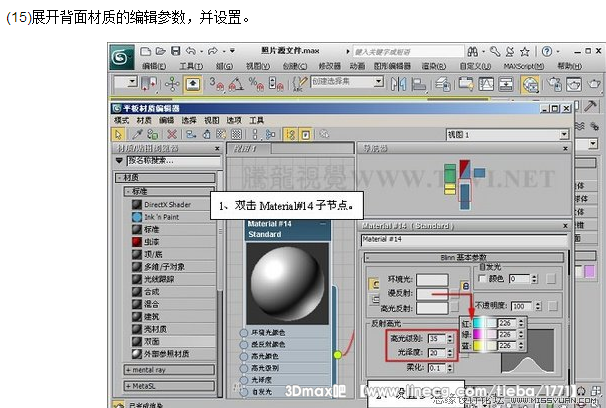The height and width of the screenshot is (408, 606).
Task: Click the 不透明度 spinner arrows
Action: (539, 306)
